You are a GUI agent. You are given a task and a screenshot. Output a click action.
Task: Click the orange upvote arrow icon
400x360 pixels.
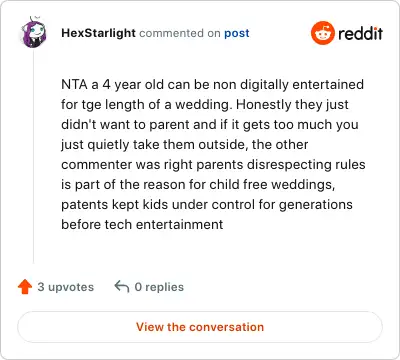pos(25,287)
